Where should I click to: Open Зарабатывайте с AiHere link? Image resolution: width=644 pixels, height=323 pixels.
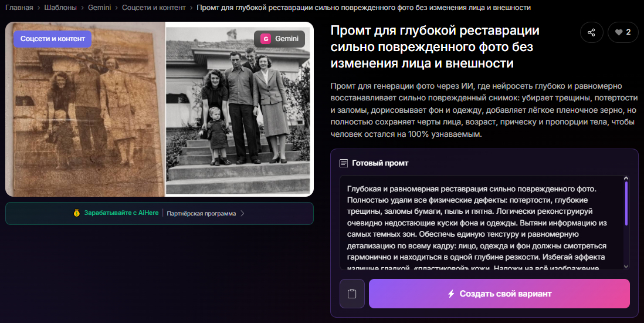[121, 213]
